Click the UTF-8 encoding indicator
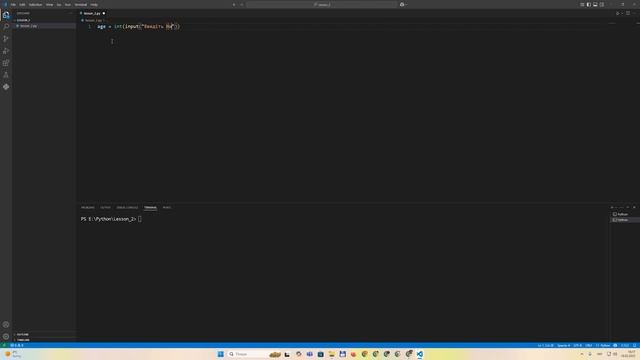 578,345
